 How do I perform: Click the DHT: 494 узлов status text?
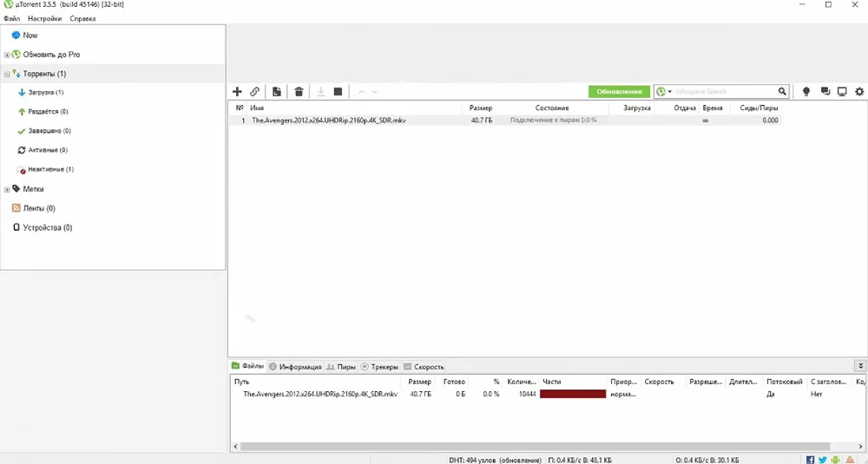pyautogui.click(x=495, y=461)
